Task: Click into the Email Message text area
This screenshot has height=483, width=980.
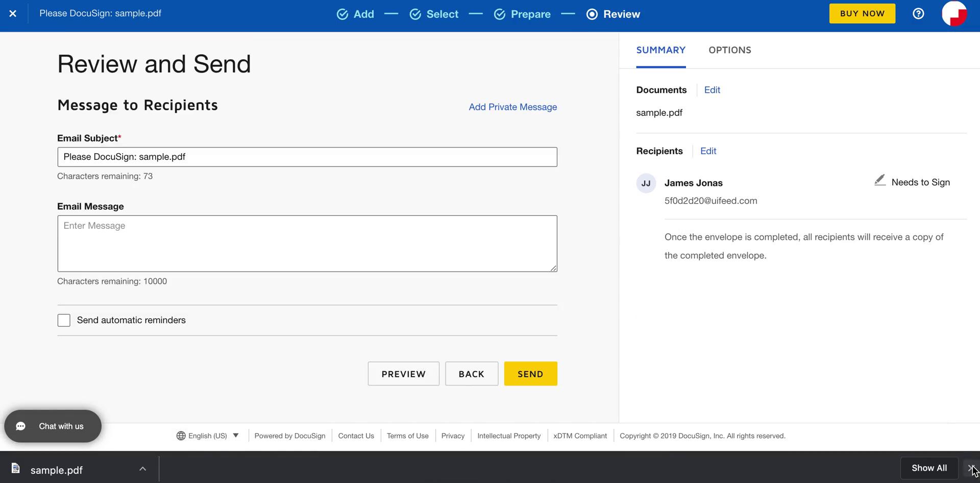Action: click(307, 244)
